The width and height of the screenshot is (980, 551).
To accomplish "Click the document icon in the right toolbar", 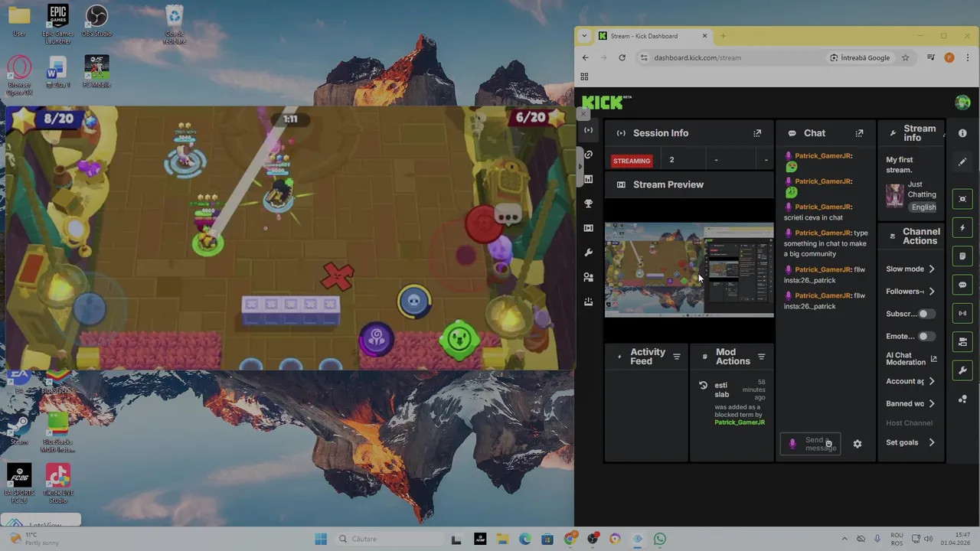I will (x=962, y=256).
